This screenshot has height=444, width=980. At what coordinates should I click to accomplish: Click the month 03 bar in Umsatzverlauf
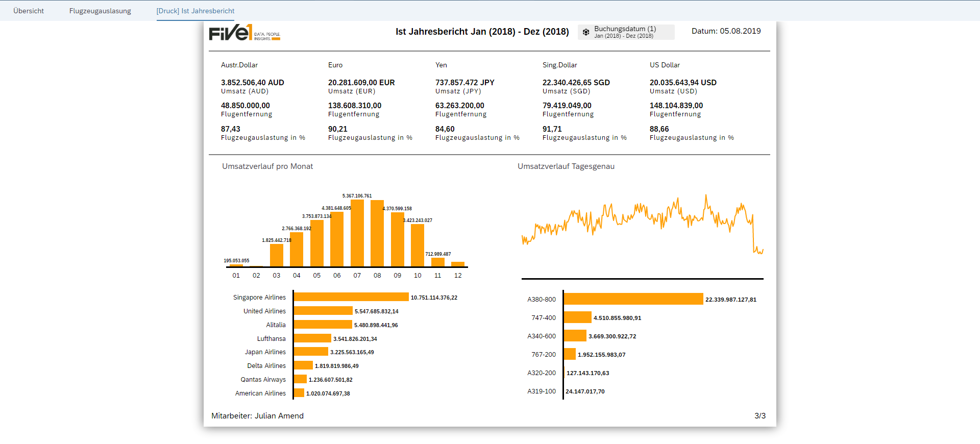point(277,255)
